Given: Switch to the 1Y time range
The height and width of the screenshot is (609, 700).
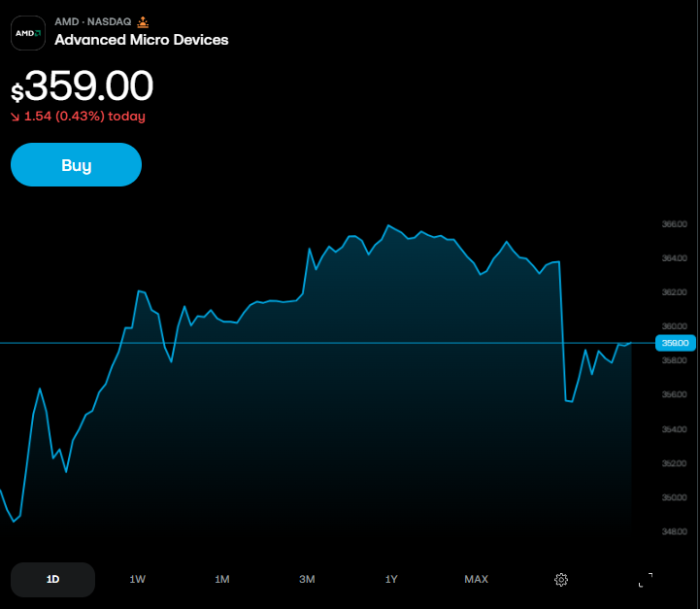Looking at the screenshot, I should (x=391, y=580).
